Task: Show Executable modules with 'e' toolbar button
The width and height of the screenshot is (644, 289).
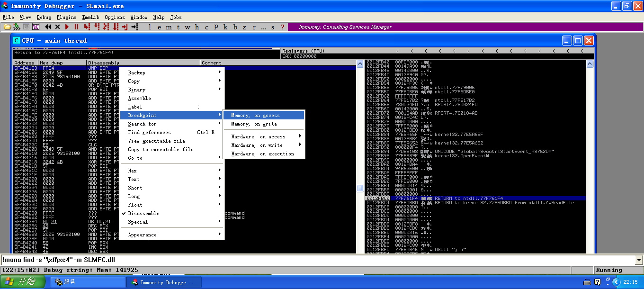Action: tap(159, 27)
